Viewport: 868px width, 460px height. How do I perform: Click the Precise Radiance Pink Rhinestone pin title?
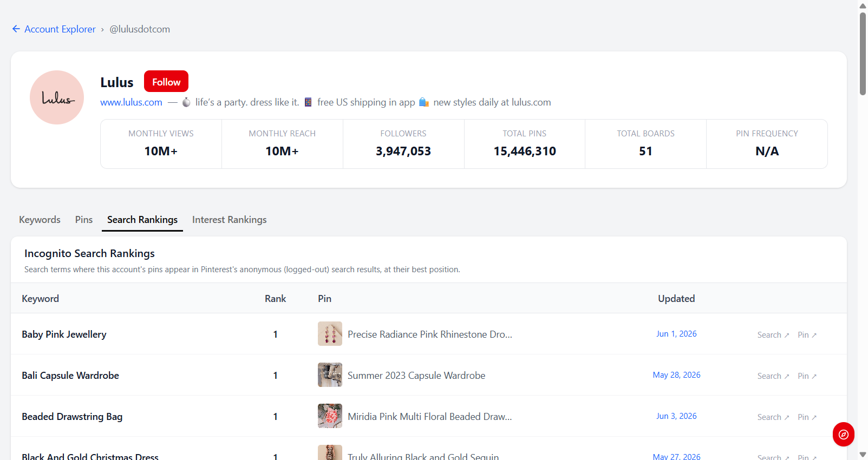click(430, 334)
